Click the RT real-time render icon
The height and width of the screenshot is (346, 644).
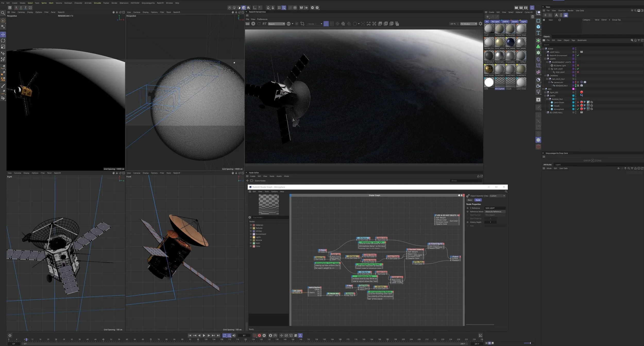[x=265, y=24]
